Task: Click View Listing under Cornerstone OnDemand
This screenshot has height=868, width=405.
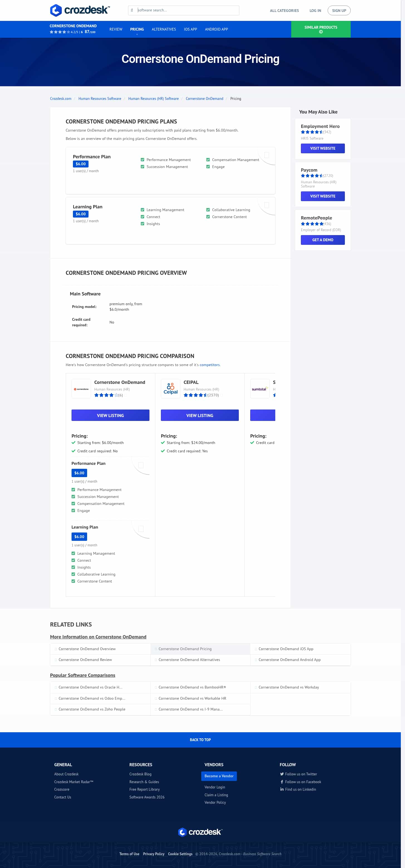Action: (110, 415)
